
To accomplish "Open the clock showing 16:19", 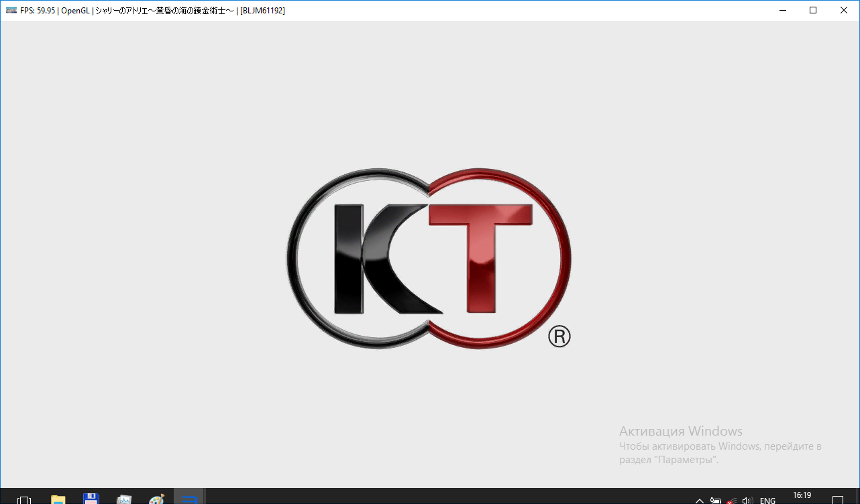I will click(802, 497).
